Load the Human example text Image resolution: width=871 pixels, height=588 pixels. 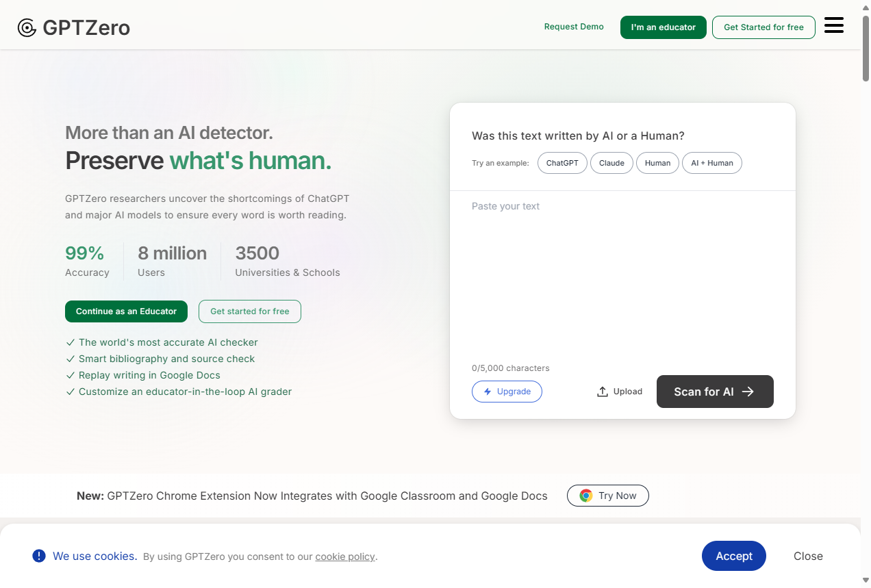tap(657, 163)
